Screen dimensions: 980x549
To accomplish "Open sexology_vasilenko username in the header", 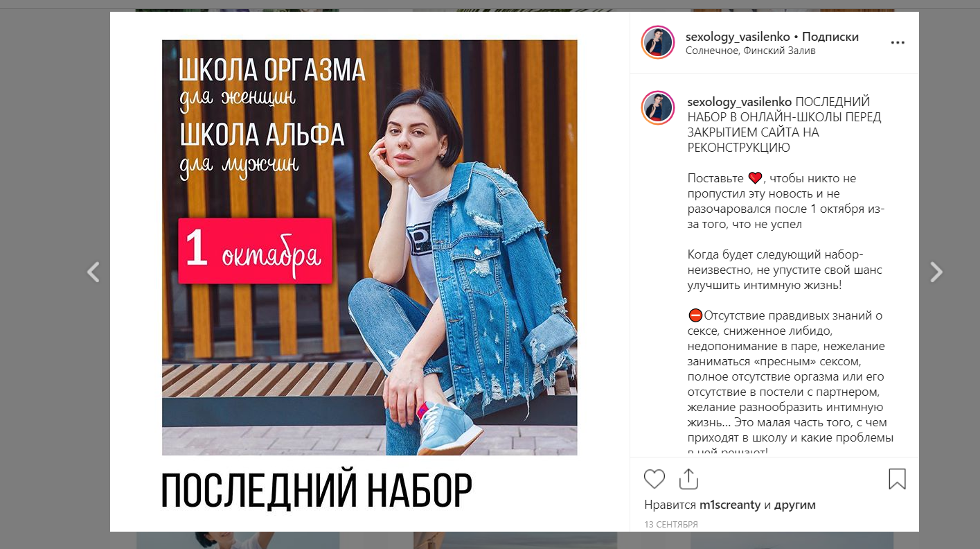I will (x=738, y=37).
